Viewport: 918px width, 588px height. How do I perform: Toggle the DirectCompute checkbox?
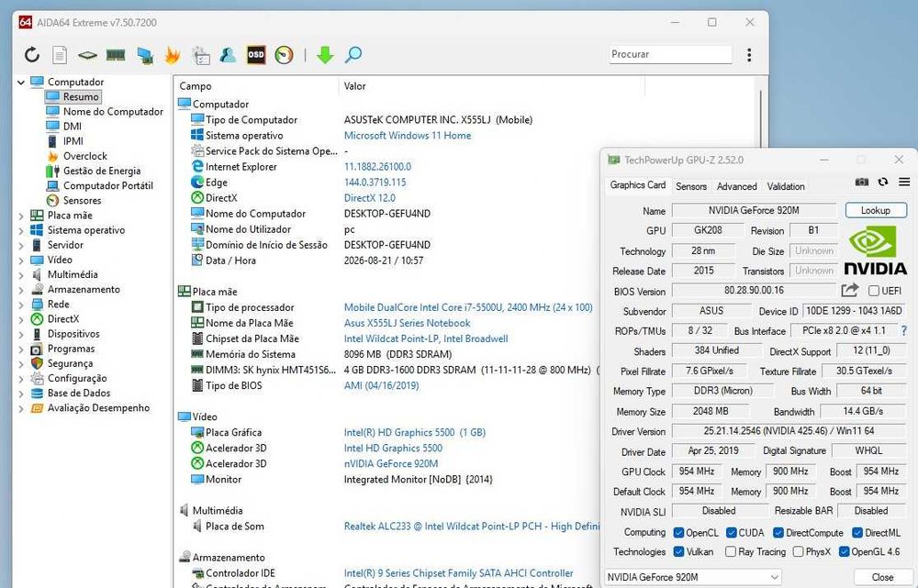click(778, 532)
